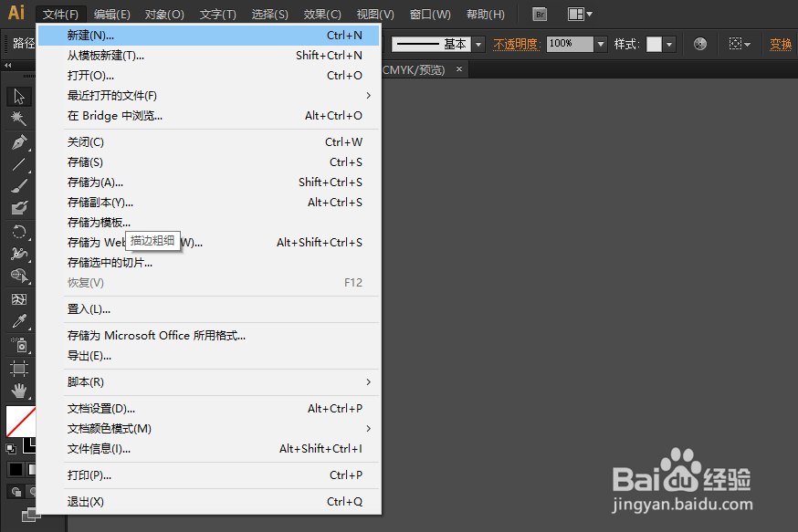This screenshot has width=798, height=532.
Task: Select the Blob Brush tool
Action: (19, 207)
